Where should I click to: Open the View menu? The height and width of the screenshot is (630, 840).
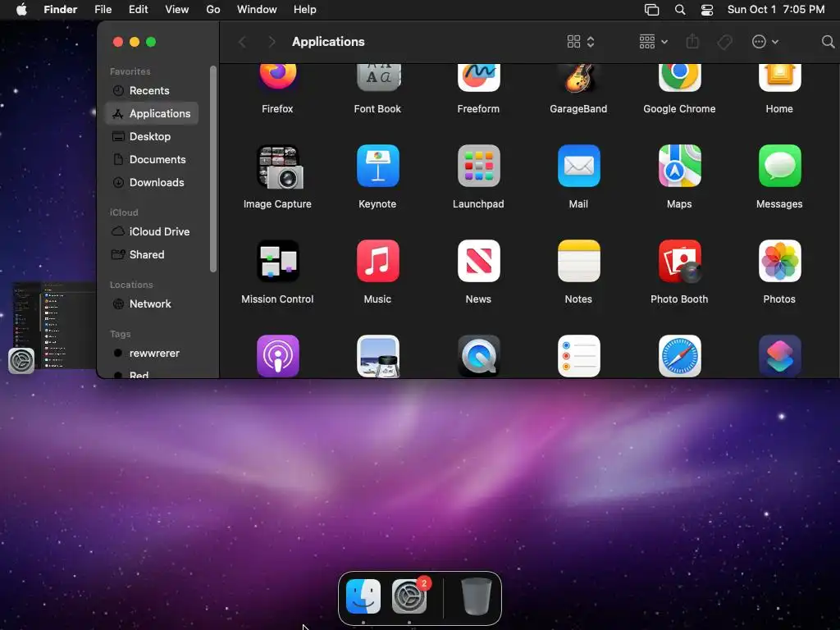click(177, 10)
